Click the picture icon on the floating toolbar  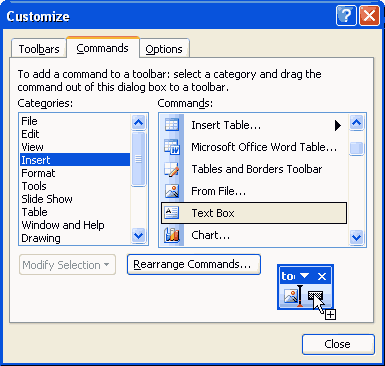click(291, 296)
